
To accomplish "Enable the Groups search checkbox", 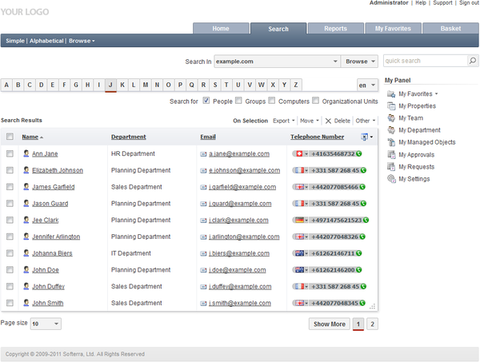I will [239, 100].
